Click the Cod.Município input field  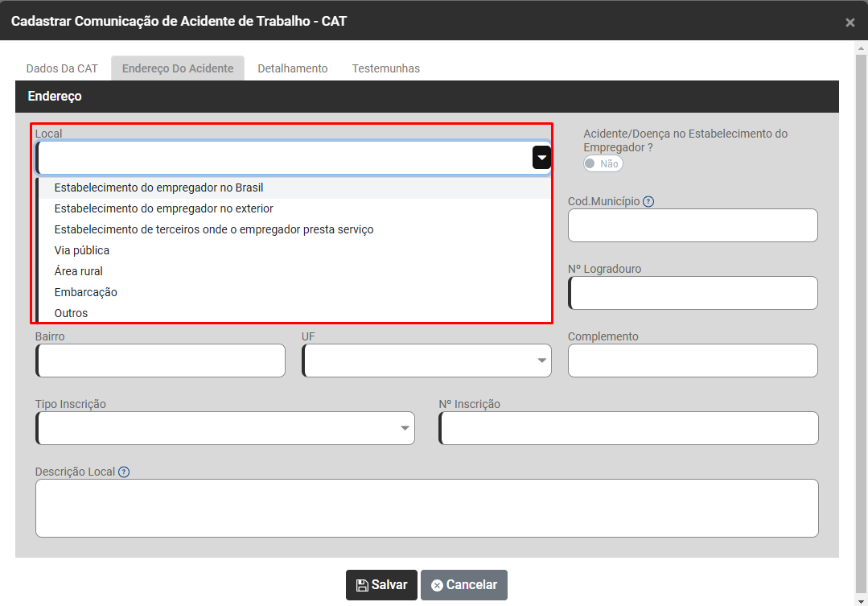pyautogui.click(x=693, y=225)
